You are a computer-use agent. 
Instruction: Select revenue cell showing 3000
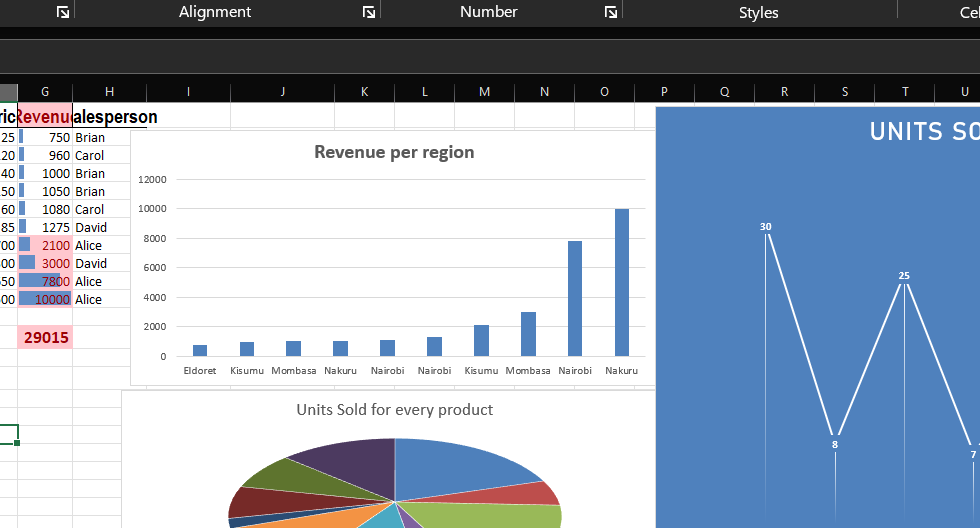45,264
